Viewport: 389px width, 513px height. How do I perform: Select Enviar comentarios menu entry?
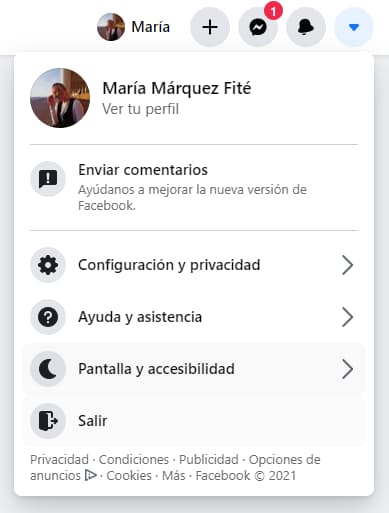tap(194, 187)
